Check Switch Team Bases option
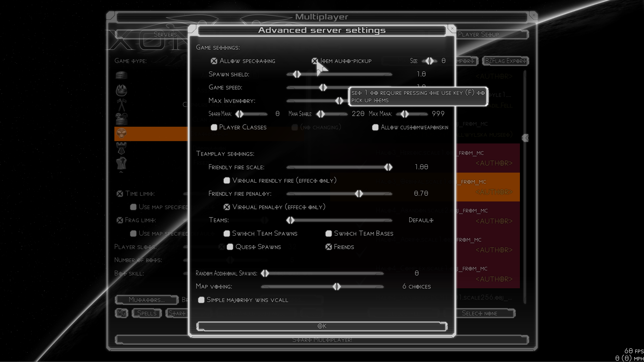The width and height of the screenshot is (644, 362). pos(329,234)
